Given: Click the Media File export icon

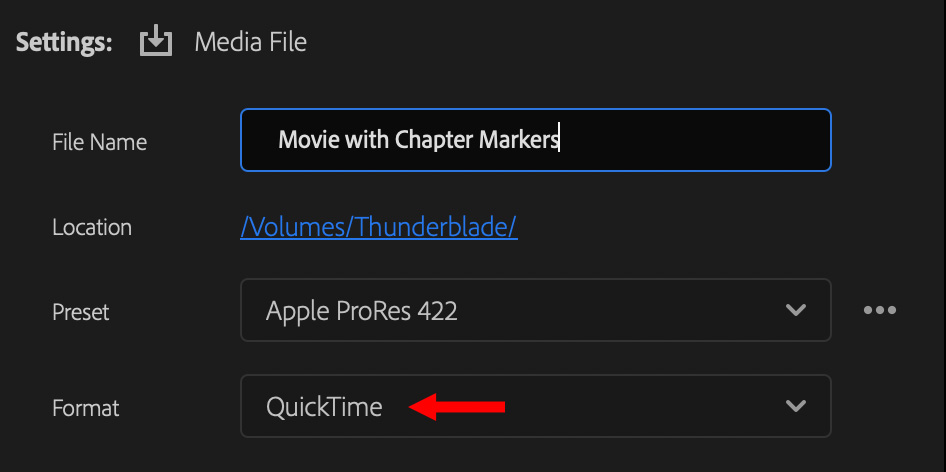Looking at the screenshot, I should tap(156, 42).
